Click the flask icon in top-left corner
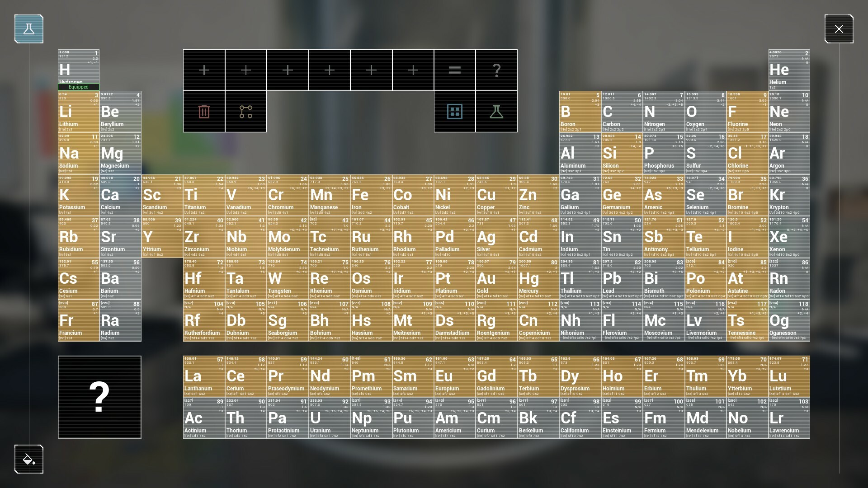 (x=29, y=29)
